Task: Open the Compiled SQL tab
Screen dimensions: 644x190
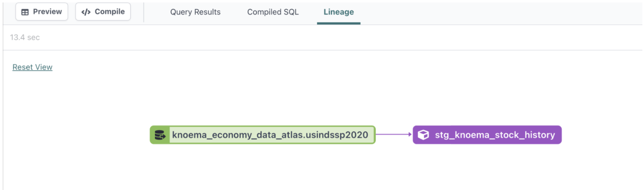Action: click(273, 12)
